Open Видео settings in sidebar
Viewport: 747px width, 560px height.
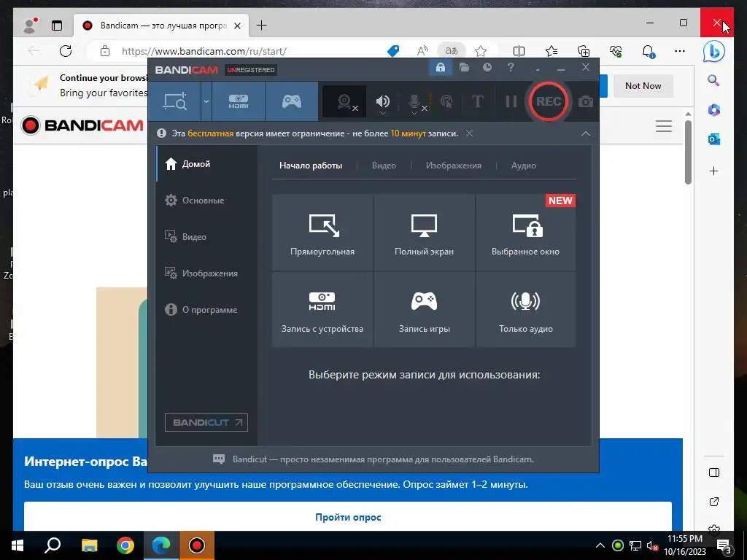tap(206, 237)
